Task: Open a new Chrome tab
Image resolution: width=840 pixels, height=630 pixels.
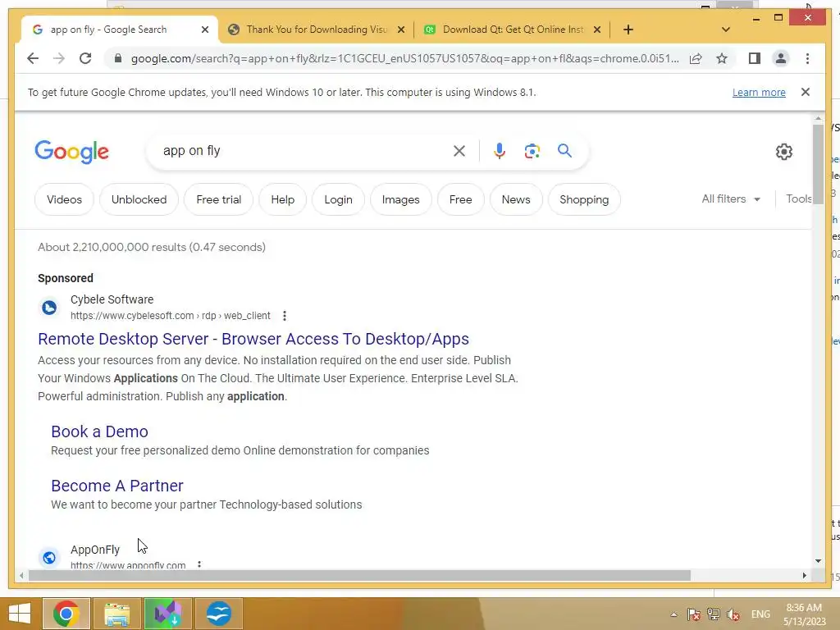Action: 628,30
